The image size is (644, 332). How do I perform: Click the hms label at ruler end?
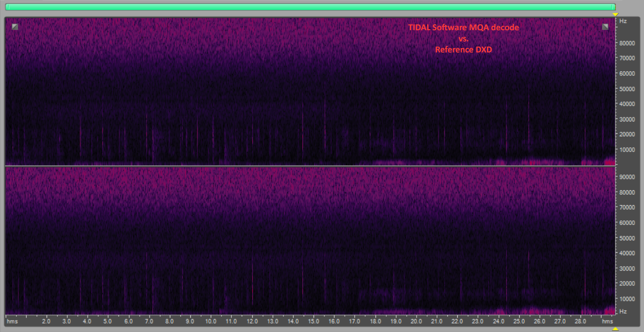(607, 322)
